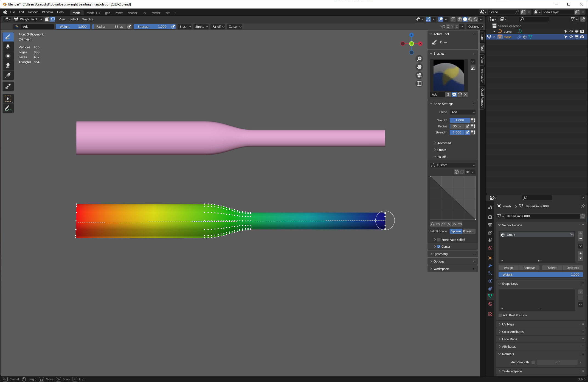Viewport: 588px width, 382px height.
Task: Click the Deselect vertex group button
Action: point(573,268)
